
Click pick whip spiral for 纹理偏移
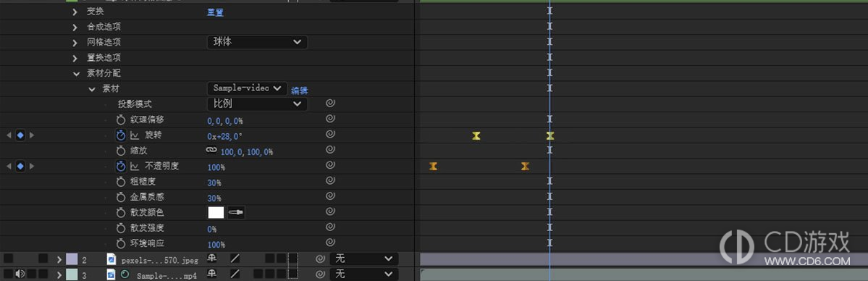click(x=330, y=119)
